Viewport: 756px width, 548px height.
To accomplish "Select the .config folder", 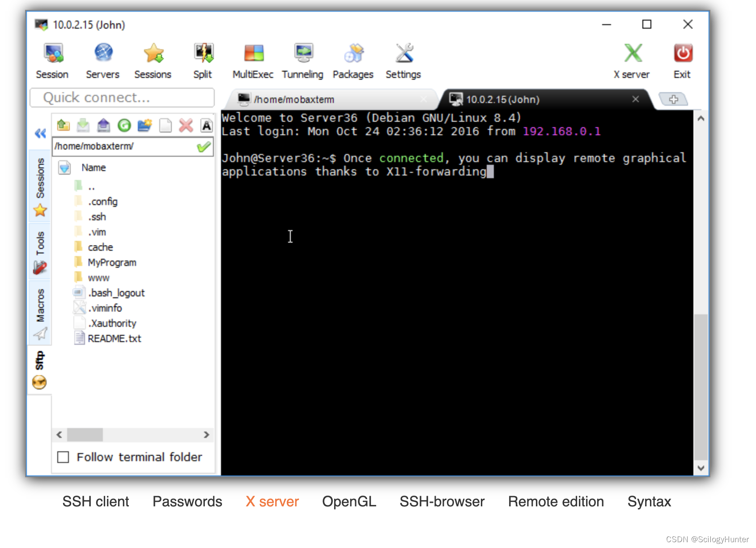I will pyautogui.click(x=102, y=201).
